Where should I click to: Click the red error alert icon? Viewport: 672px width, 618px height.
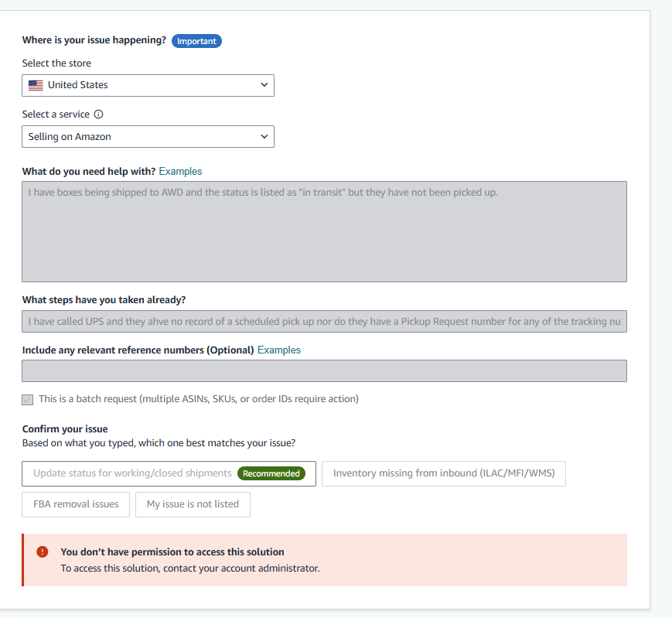[x=43, y=552]
